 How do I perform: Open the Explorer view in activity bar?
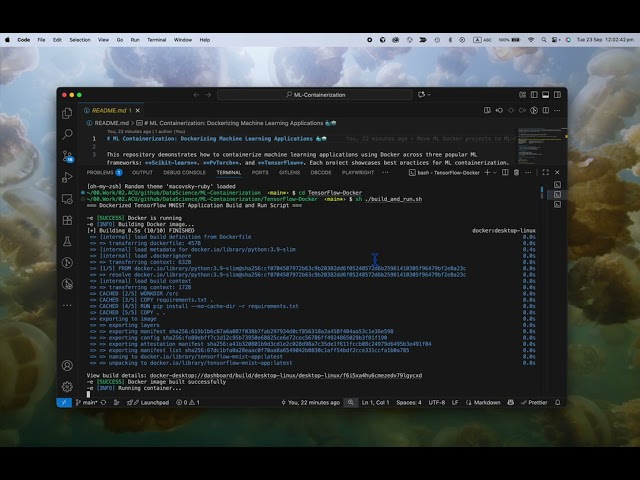[67, 113]
